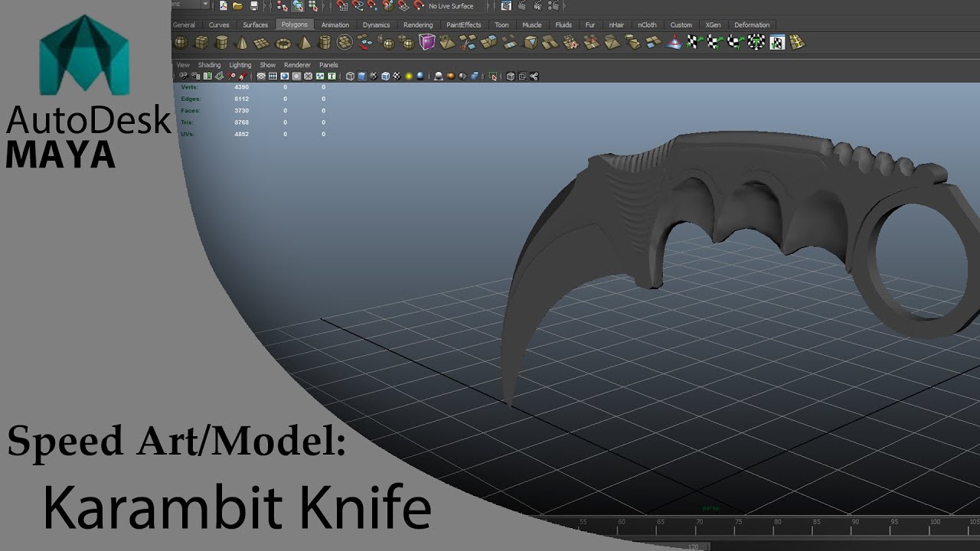Screen dimensions: 980x551
Task: Toggle use all lights yellow sphere icon
Action: click(x=409, y=76)
